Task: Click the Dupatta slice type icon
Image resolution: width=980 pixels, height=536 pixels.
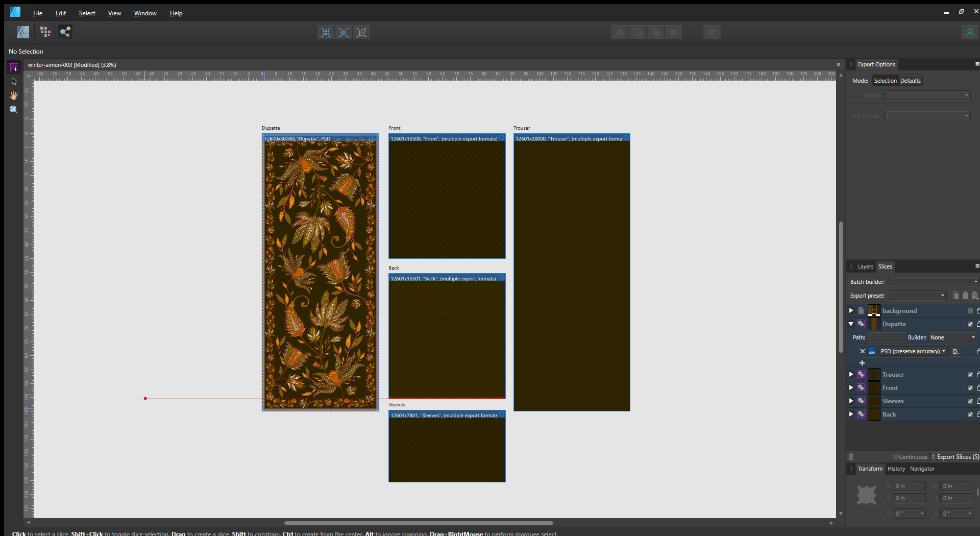Action: click(x=861, y=324)
